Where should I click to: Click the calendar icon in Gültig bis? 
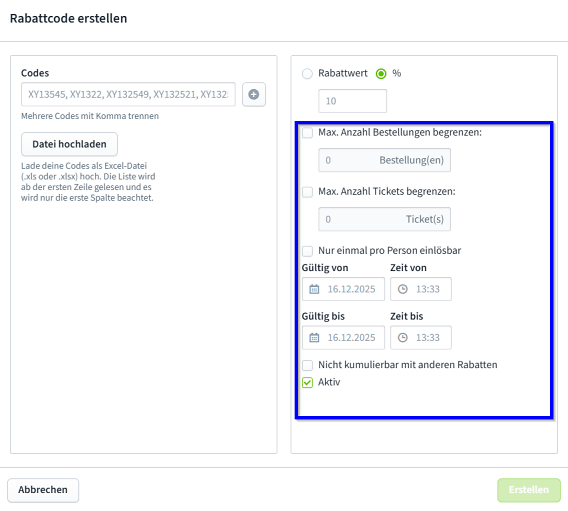tap(314, 338)
